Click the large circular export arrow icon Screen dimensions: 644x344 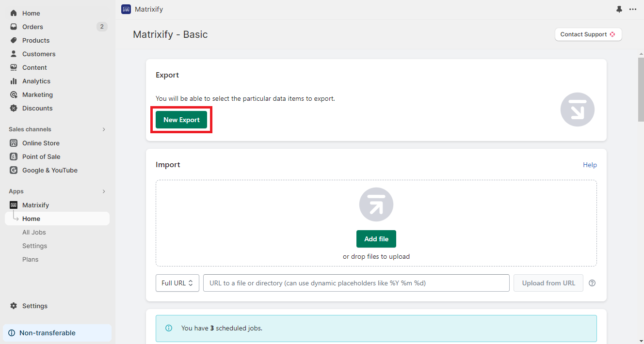(577, 109)
